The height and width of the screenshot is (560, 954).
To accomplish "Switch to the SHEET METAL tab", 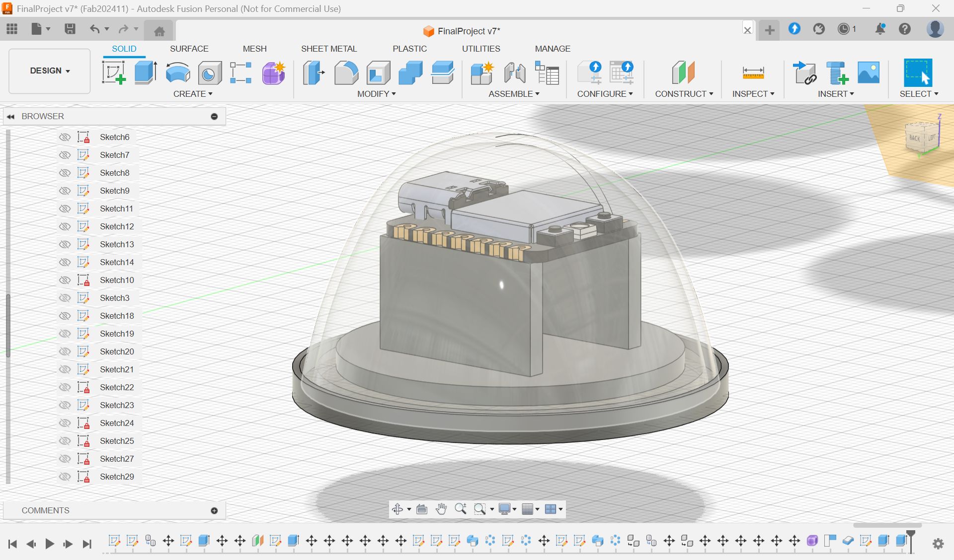I will click(x=329, y=49).
